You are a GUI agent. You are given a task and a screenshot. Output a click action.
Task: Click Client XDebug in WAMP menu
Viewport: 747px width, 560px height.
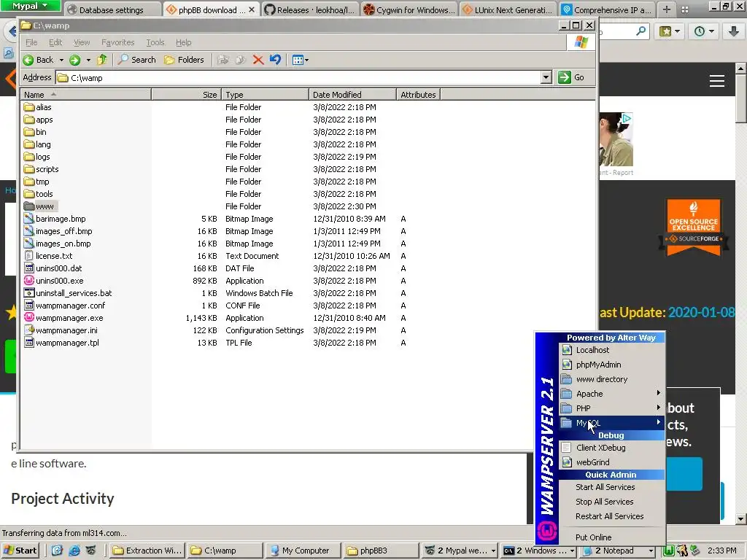[612, 448]
